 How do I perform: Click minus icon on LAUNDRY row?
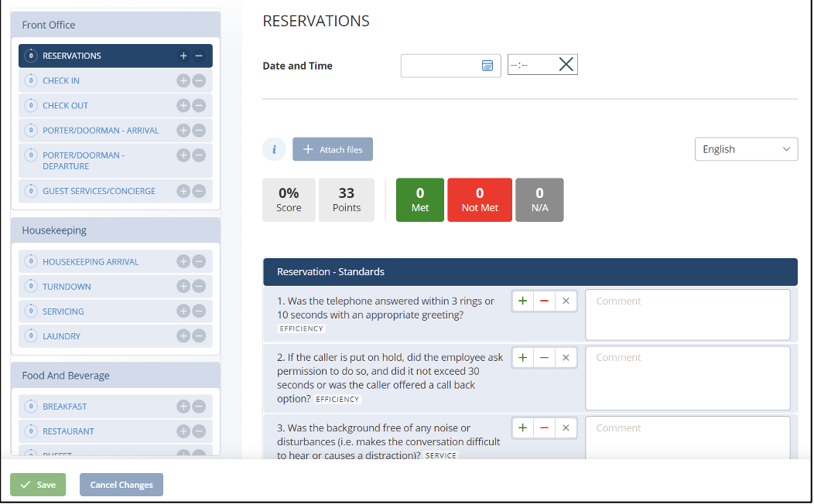199,336
